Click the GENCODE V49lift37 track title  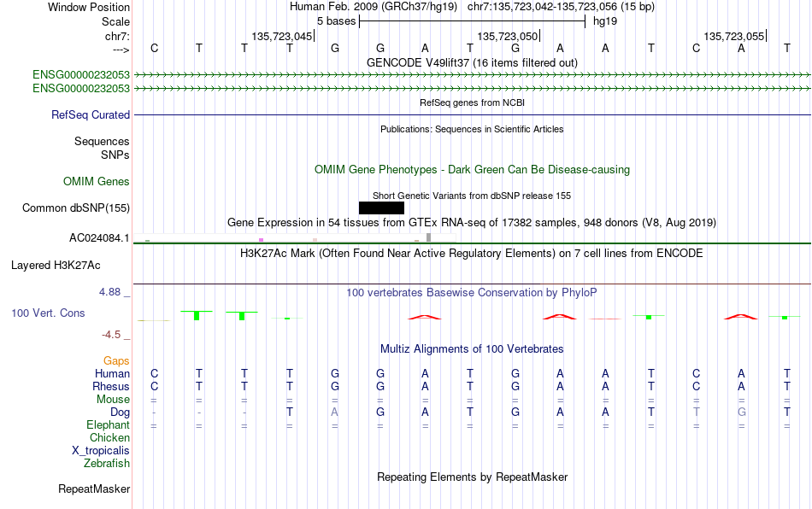(472, 62)
